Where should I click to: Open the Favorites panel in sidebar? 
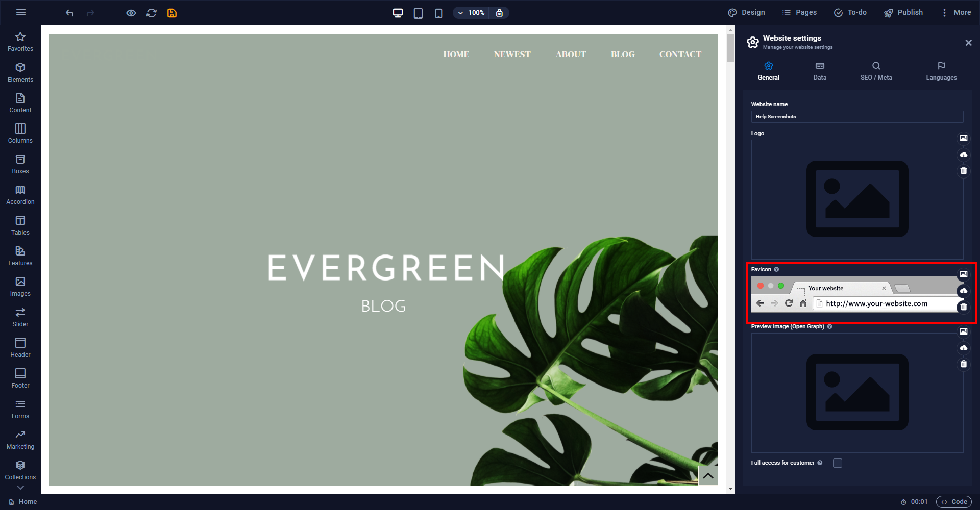(20, 42)
